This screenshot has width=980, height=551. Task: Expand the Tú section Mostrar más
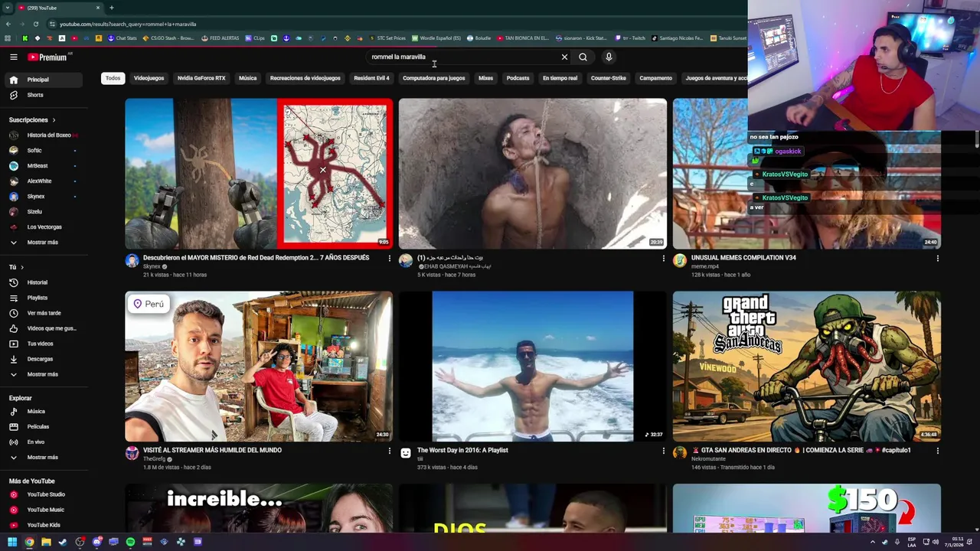pyautogui.click(x=44, y=374)
